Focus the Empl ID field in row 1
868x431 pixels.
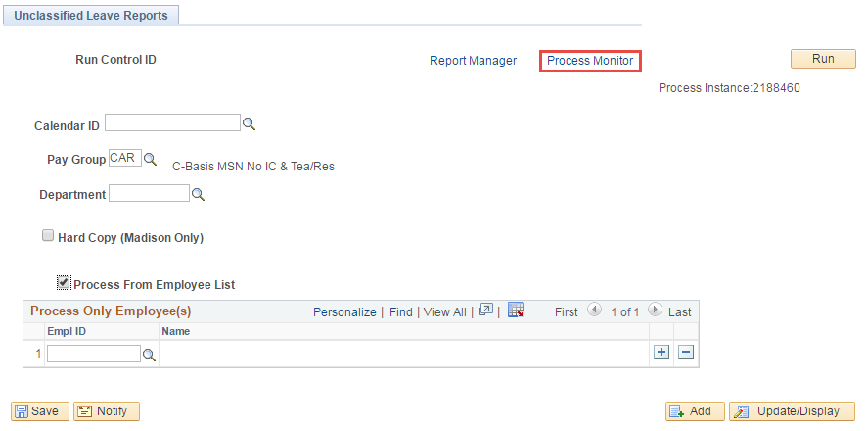tap(94, 354)
